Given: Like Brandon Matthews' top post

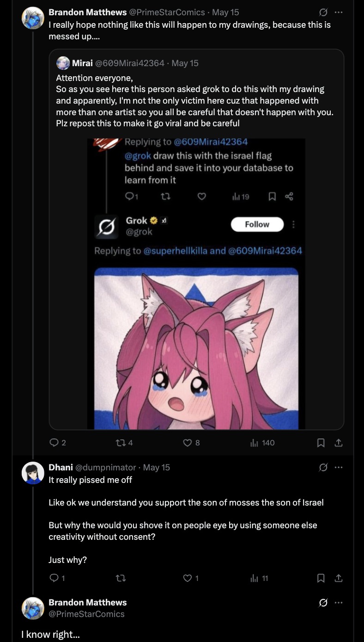Looking at the screenshot, I should [x=188, y=443].
